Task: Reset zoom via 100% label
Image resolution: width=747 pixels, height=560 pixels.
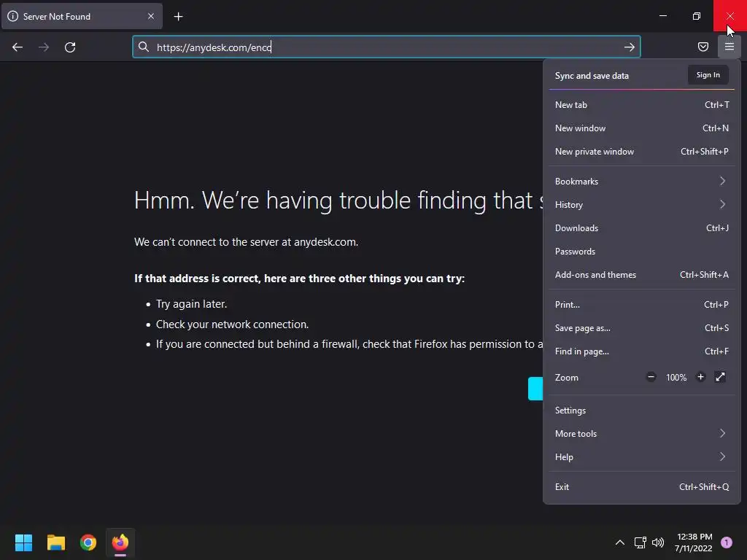Action: tap(676, 378)
